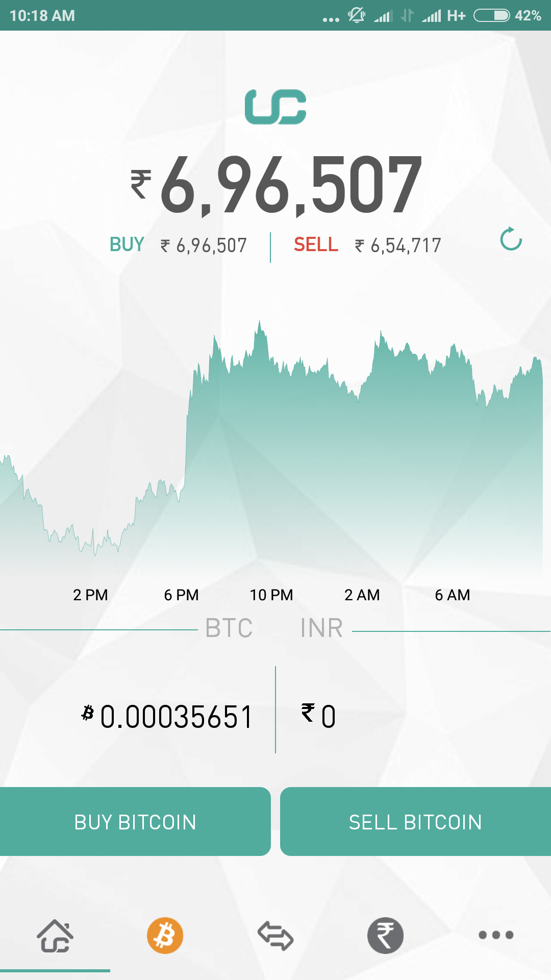This screenshot has height=980, width=551.
Task: Tap the refresh price icon
Action: tap(511, 239)
